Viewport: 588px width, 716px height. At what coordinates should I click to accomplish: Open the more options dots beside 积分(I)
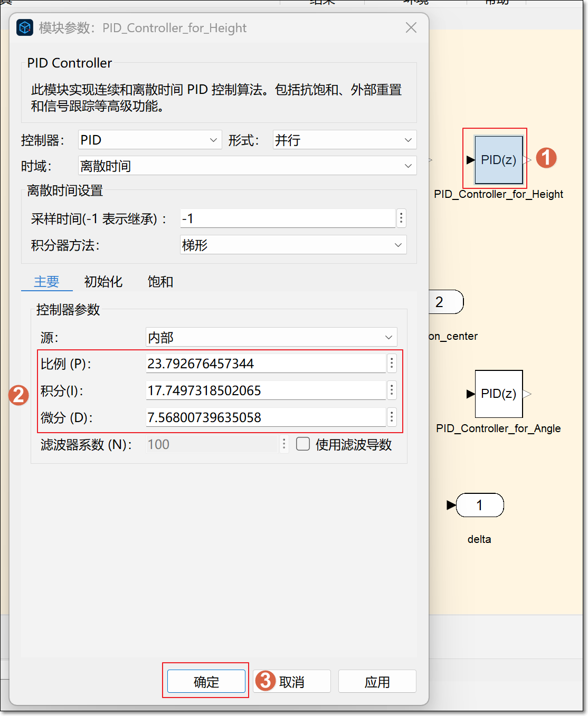click(392, 390)
